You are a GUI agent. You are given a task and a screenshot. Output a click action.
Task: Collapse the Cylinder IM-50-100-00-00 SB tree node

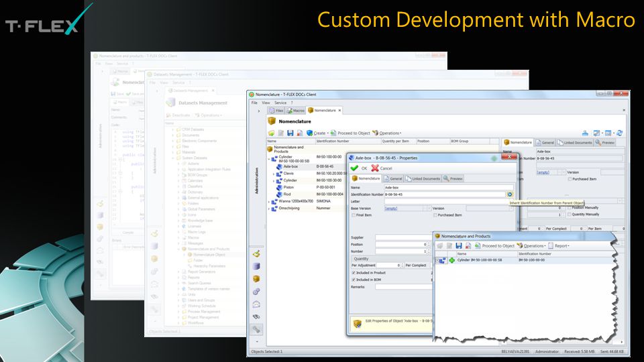[x=270, y=159]
